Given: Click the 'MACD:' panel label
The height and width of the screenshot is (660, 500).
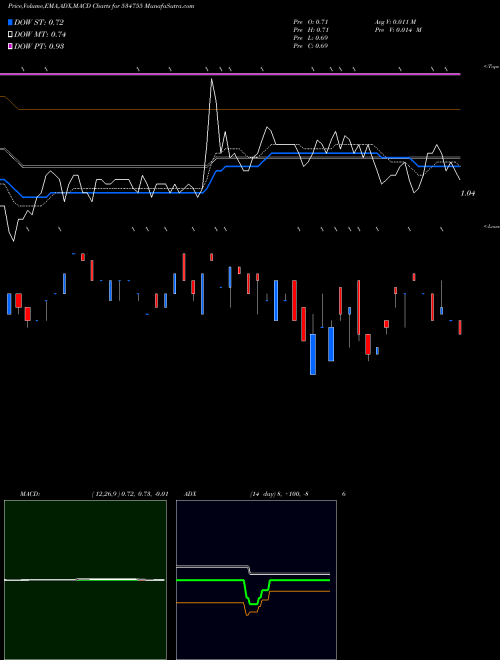Looking at the screenshot, I should point(30,494).
